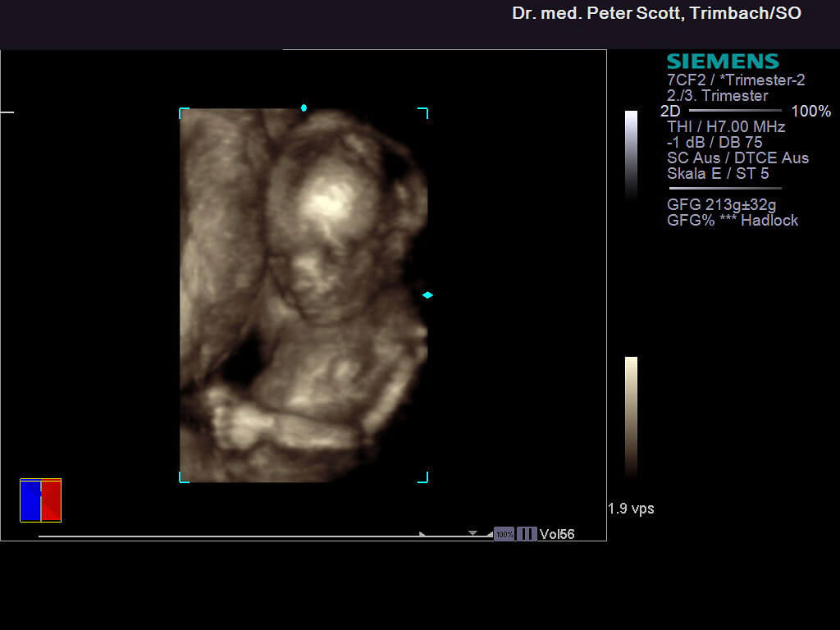Click the sepia tint color map bar

631,416
